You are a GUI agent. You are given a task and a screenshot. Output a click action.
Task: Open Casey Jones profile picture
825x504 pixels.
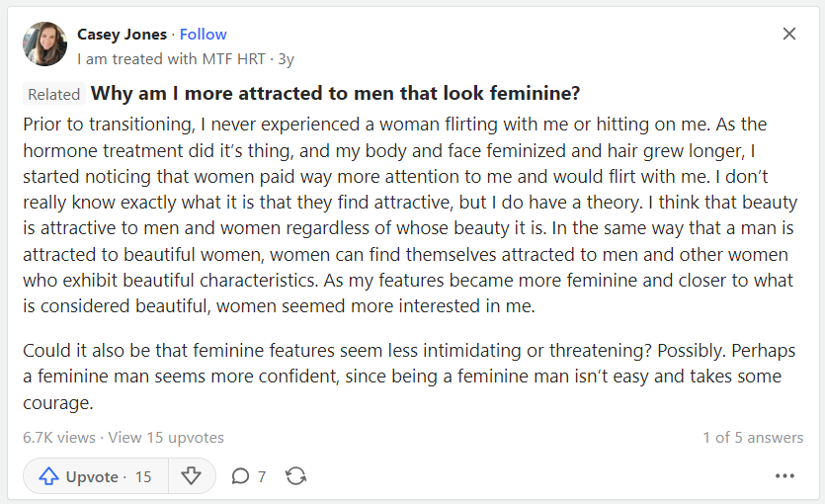click(x=44, y=44)
